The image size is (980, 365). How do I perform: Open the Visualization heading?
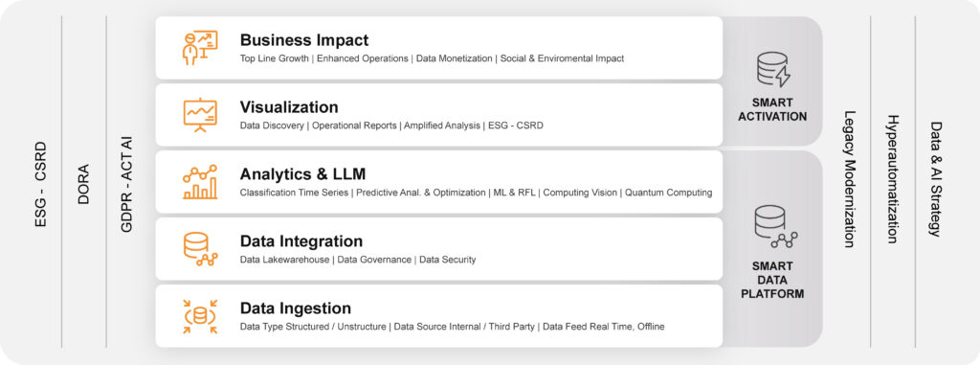(289, 107)
